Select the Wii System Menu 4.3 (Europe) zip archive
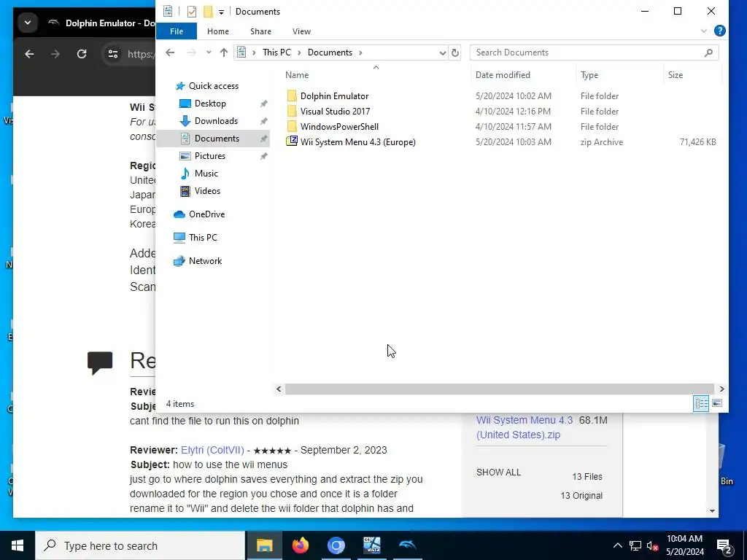 [357, 142]
